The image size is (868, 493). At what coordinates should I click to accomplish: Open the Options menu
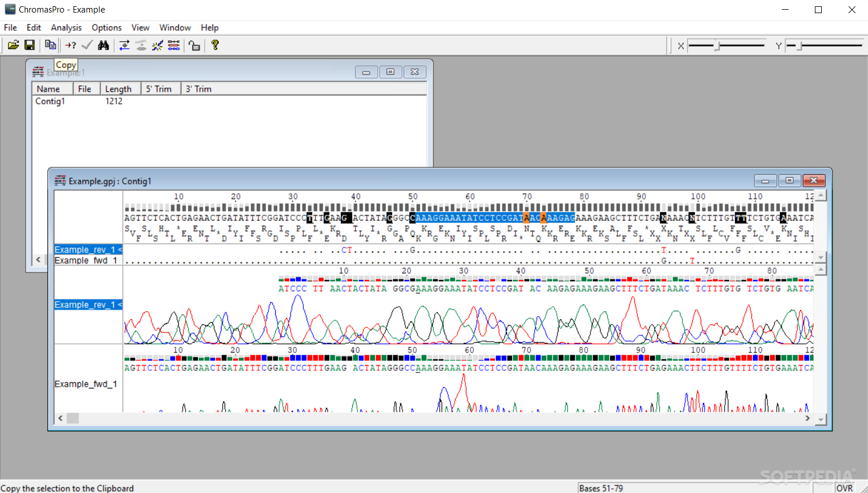click(x=107, y=27)
